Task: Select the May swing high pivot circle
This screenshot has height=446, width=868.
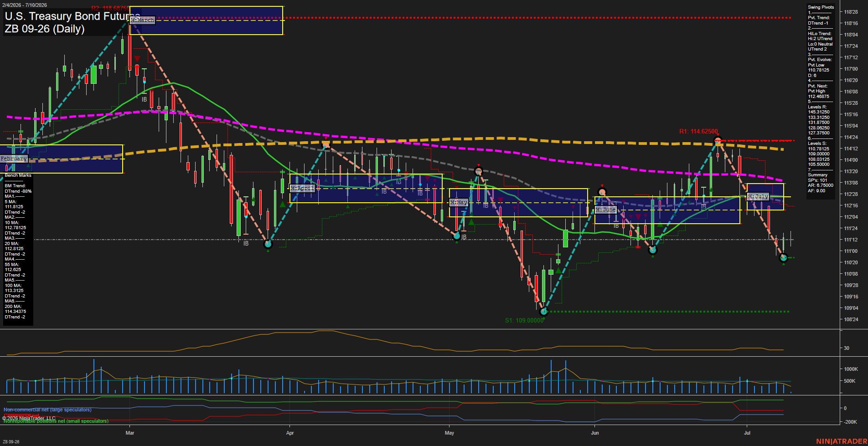Action: pos(478,171)
